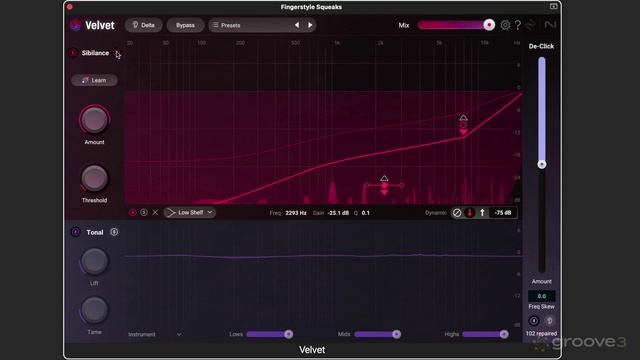Click the iZotope logo beside the help icon

530,25
